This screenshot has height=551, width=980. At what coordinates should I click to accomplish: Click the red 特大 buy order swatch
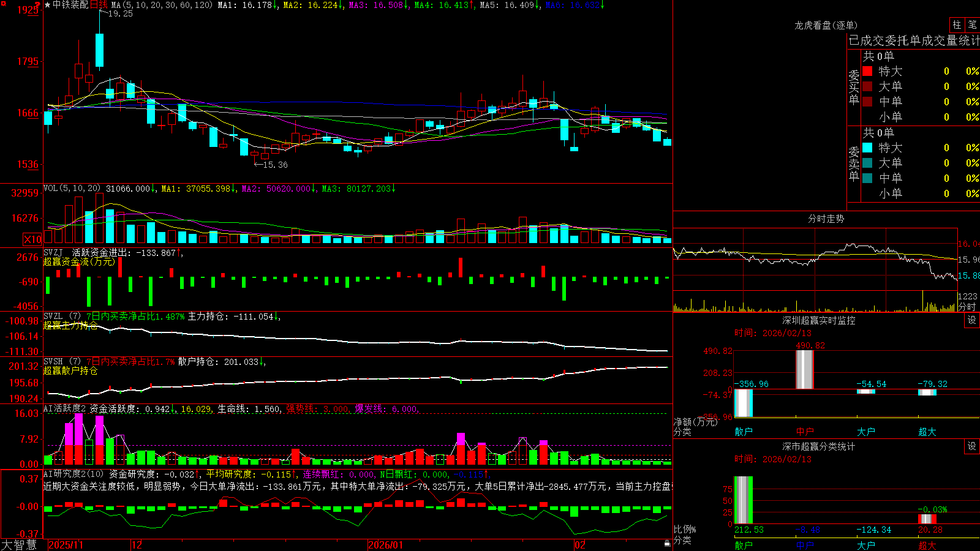(867, 71)
